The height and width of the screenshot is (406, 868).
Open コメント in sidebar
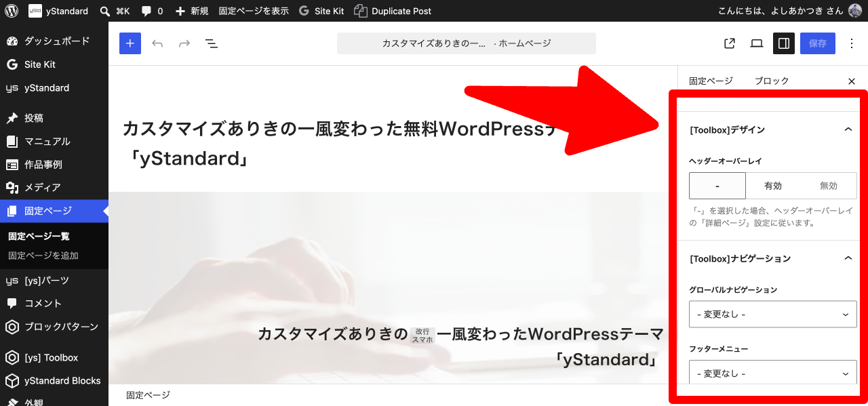54,304
